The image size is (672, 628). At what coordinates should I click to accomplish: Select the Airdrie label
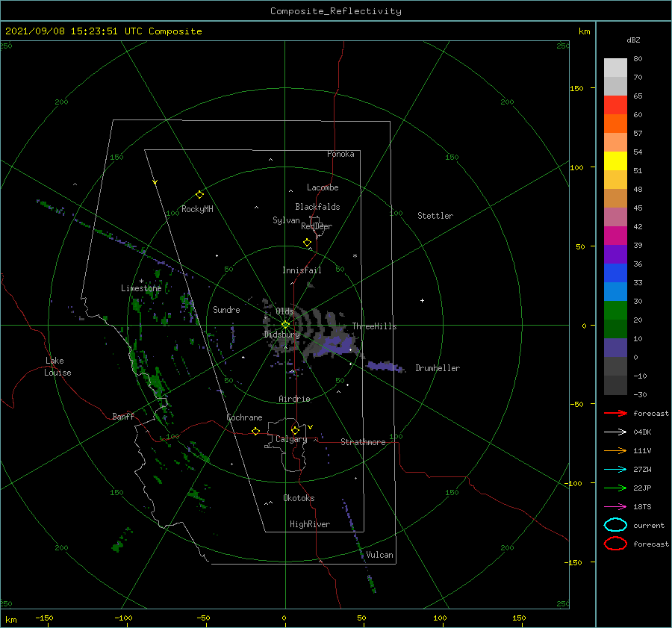pos(294,399)
